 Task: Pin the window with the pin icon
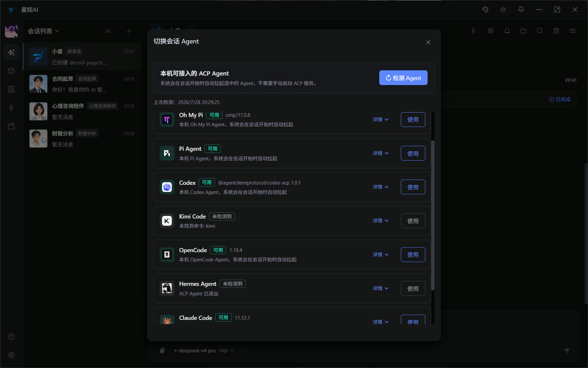521,10
